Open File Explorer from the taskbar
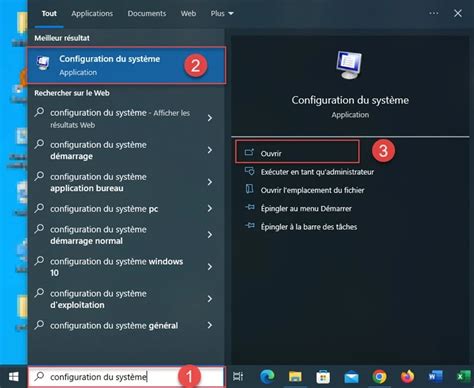474x388 pixels. [x=295, y=377]
